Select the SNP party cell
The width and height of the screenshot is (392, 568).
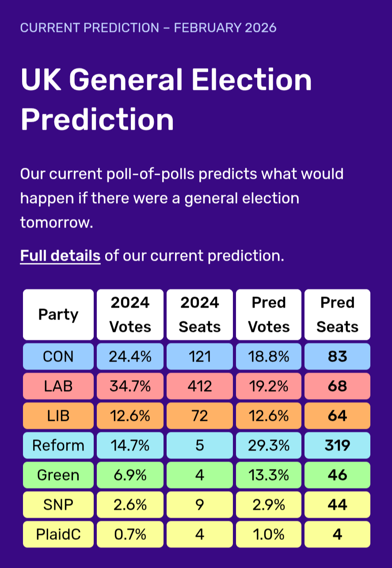coord(58,504)
